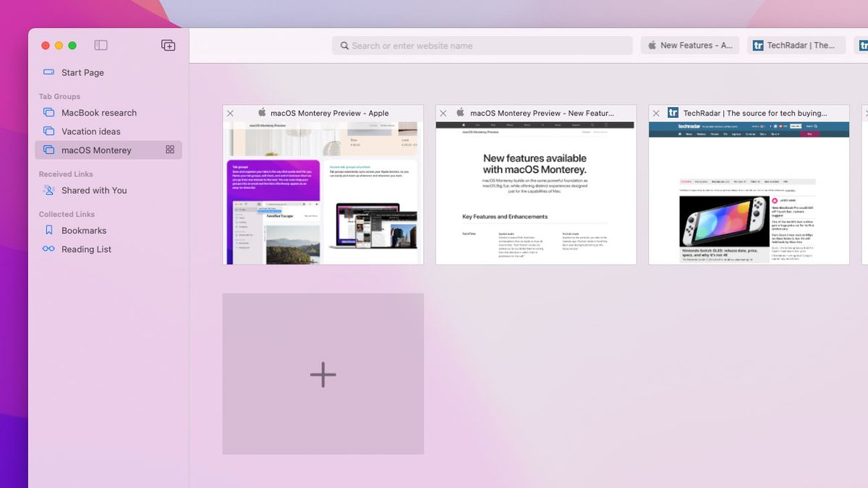Click the search icon in the address bar

click(344, 45)
